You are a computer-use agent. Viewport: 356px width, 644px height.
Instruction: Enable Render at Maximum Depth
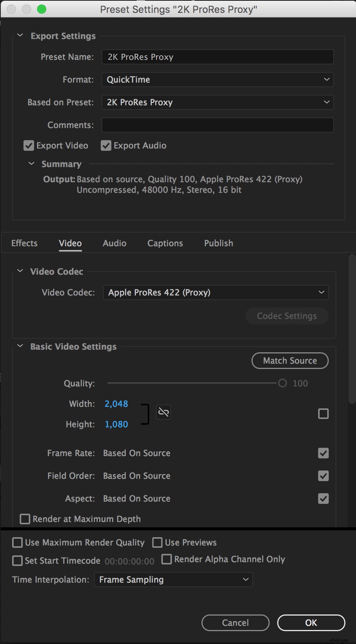coord(25,519)
